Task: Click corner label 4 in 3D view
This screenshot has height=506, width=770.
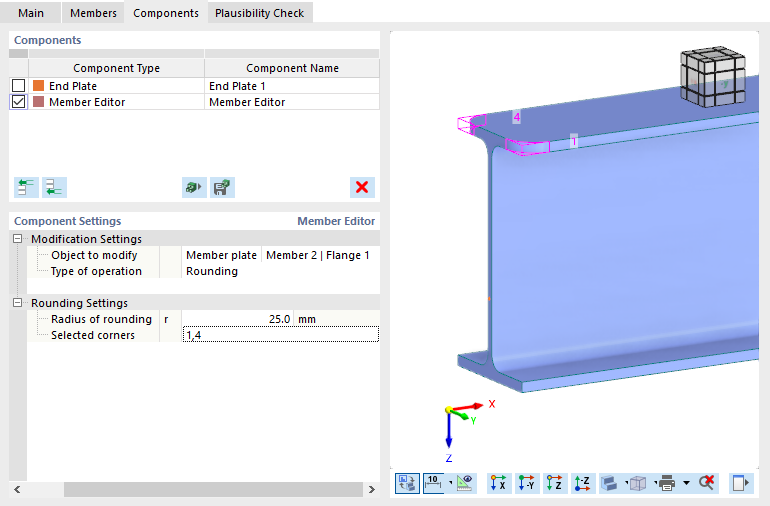Action: coord(517,117)
